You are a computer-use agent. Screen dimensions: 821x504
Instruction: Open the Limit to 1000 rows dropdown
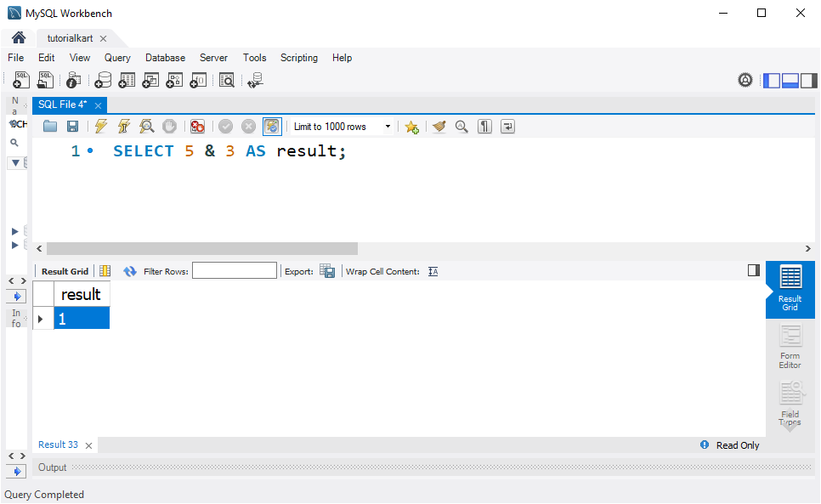click(x=388, y=126)
